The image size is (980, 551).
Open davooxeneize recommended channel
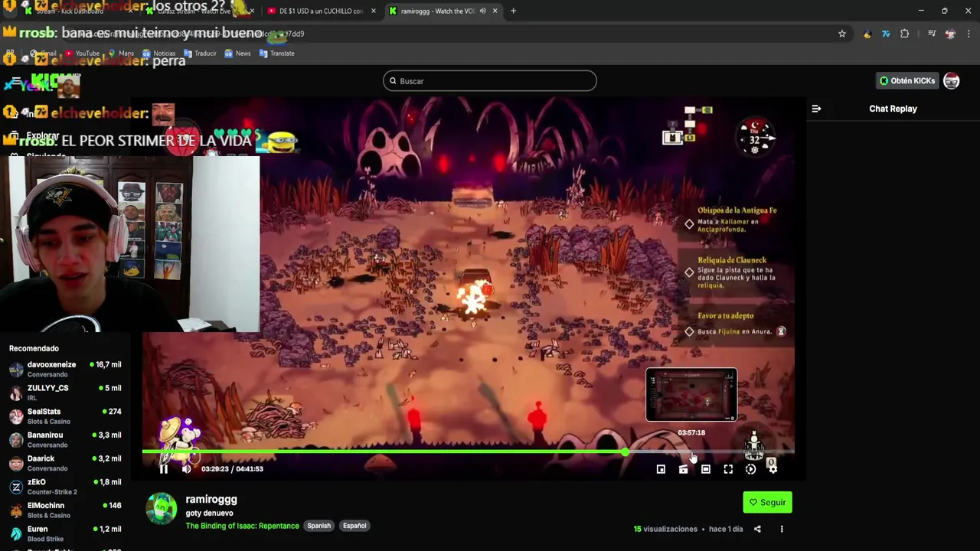pyautogui.click(x=65, y=369)
